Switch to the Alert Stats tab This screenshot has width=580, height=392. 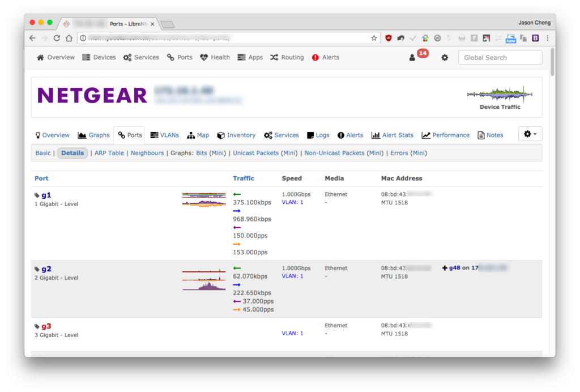pyautogui.click(x=393, y=135)
